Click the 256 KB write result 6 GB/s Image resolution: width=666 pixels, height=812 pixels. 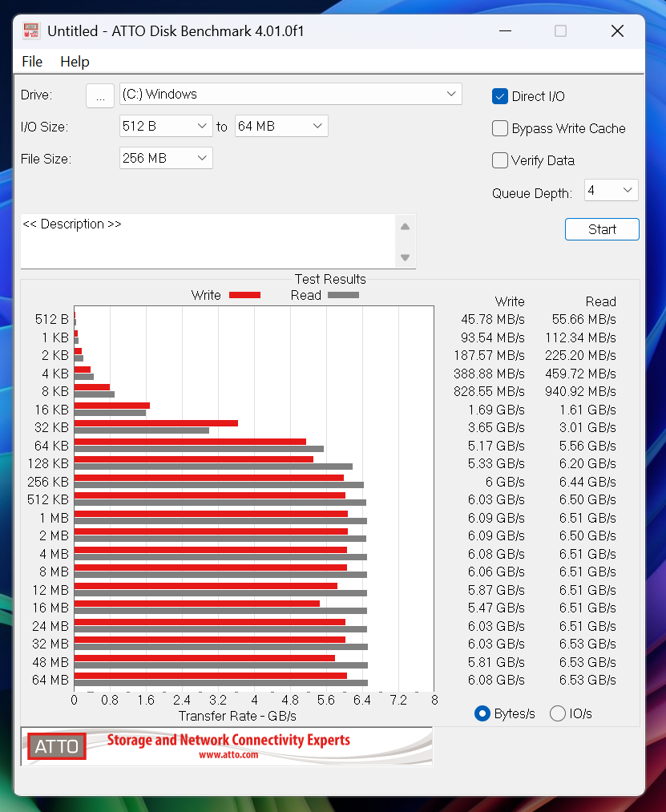pyautogui.click(x=505, y=482)
